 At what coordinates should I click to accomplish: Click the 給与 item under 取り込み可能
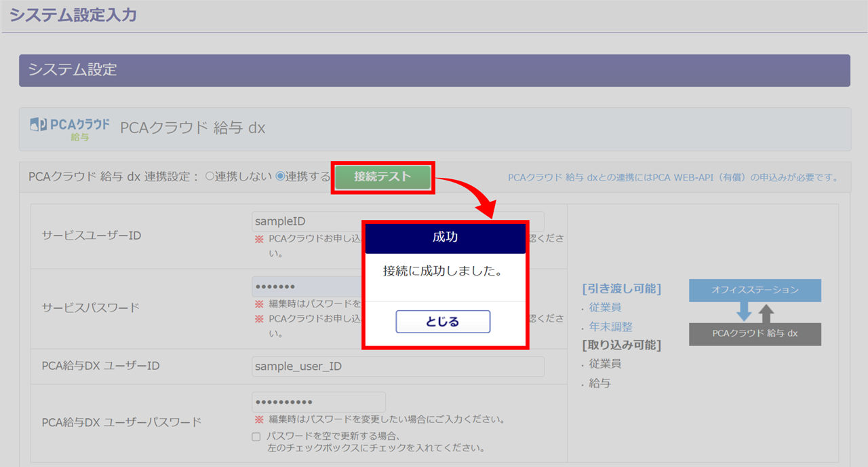click(600, 384)
